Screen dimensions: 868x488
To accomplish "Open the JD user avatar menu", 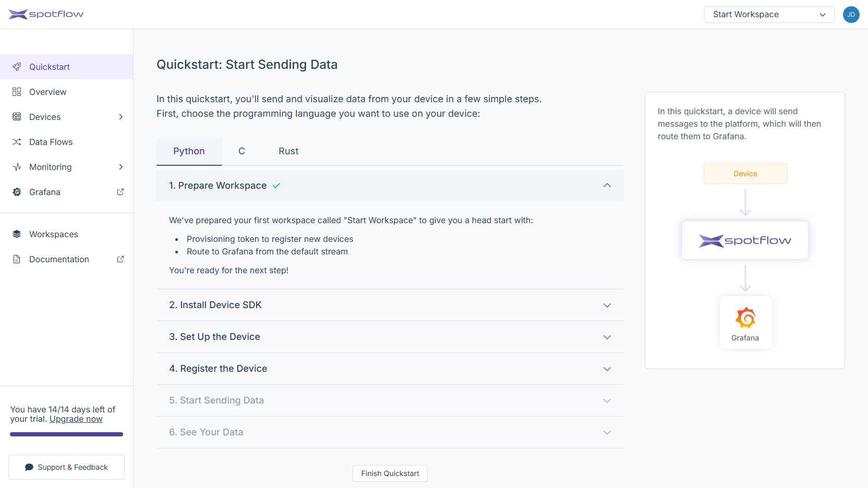I will click(x=851, y=15).
